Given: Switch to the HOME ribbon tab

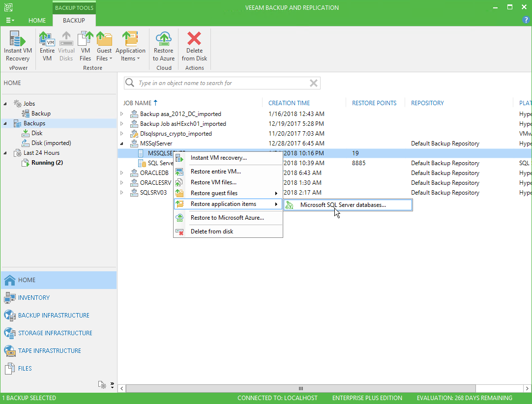Looking at the screenshot, I should point(37,20).
